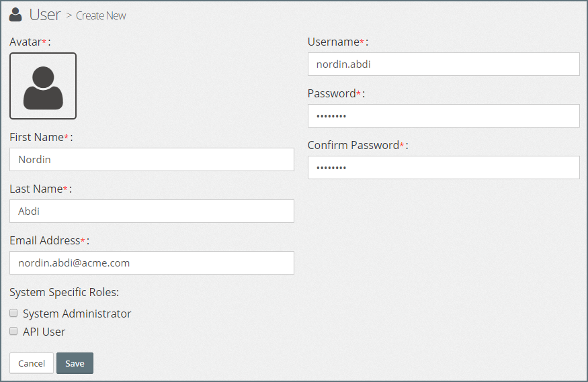Focus the First Name input field
588x382 pixels.
[x=152, y=160]
